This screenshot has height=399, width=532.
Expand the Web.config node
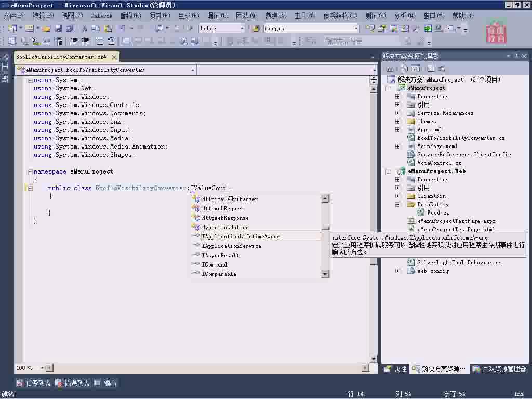pyautogui.click(x=397, y=271)
